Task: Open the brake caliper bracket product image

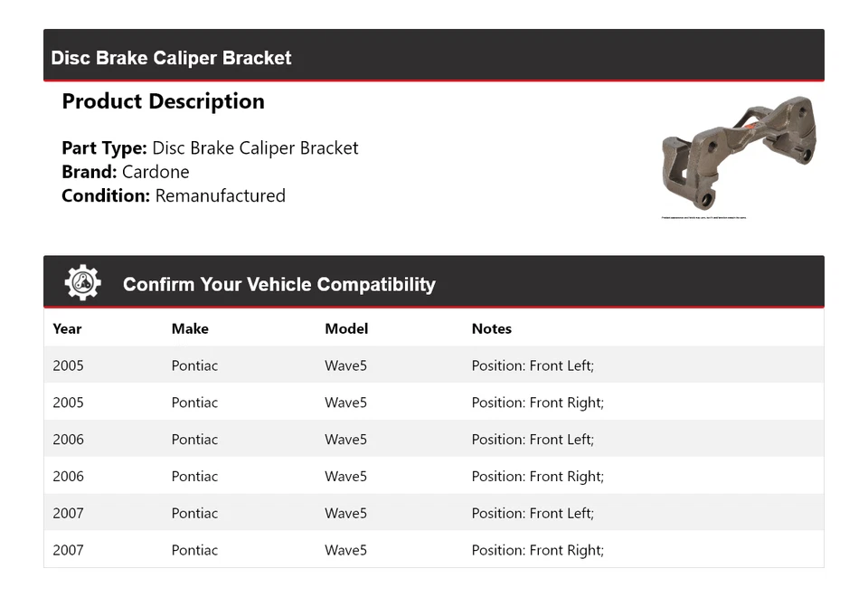Action: (739, 152)
